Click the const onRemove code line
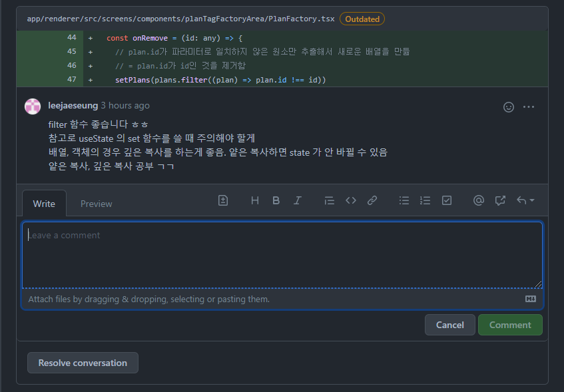The height and width of the screenshot is (392, 564). pos(174,38)
